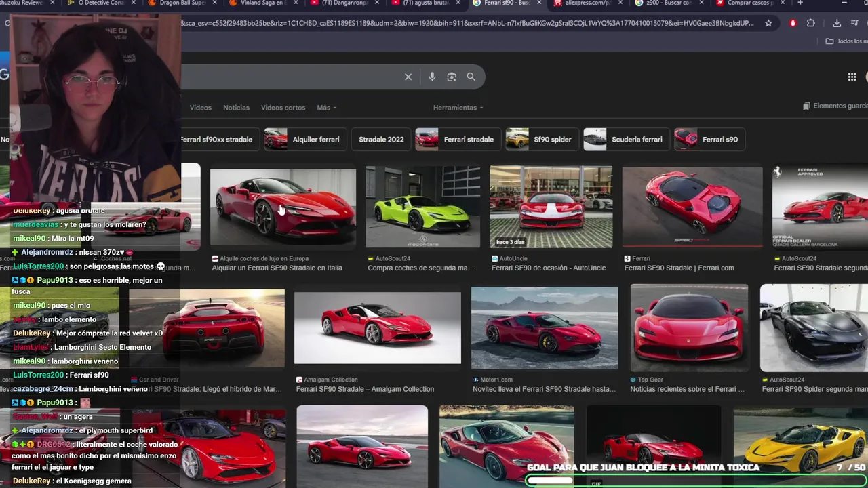
Task: Close the Dragon Ball Super tab
Action: click(x=214, y=3)
